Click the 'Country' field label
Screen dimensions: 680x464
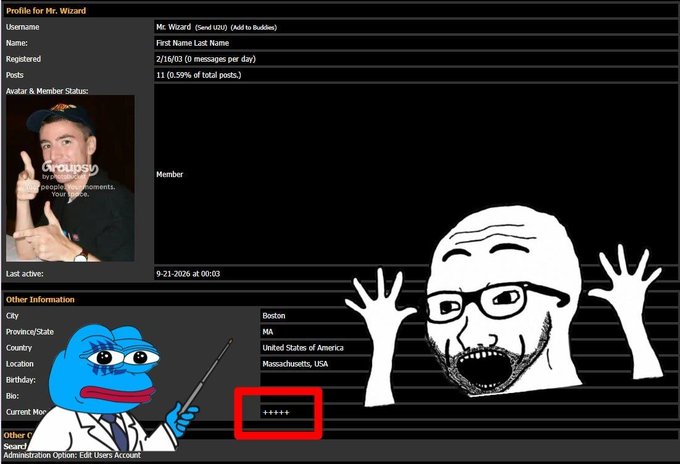pos(19,348)
